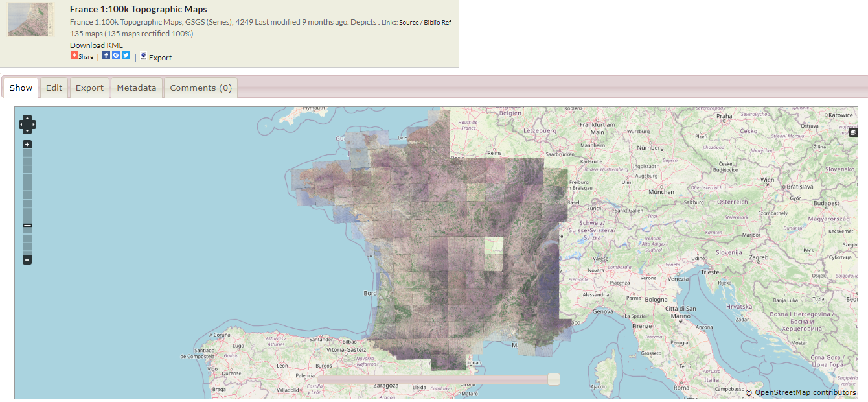Click the red plus Share icon
Image resolution: width=868 pixels, height=402 pixels.
pyautogui.click(x=74, y=56)
